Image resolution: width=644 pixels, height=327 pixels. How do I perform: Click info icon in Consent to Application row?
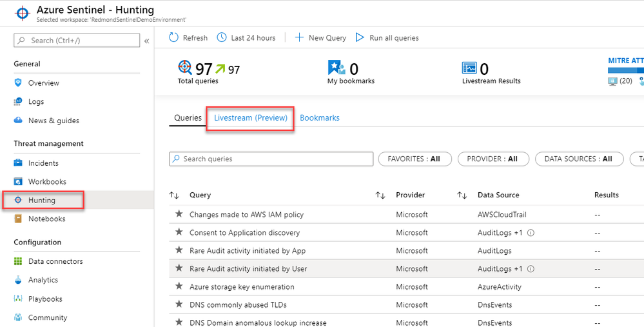[x=531, y=233]
